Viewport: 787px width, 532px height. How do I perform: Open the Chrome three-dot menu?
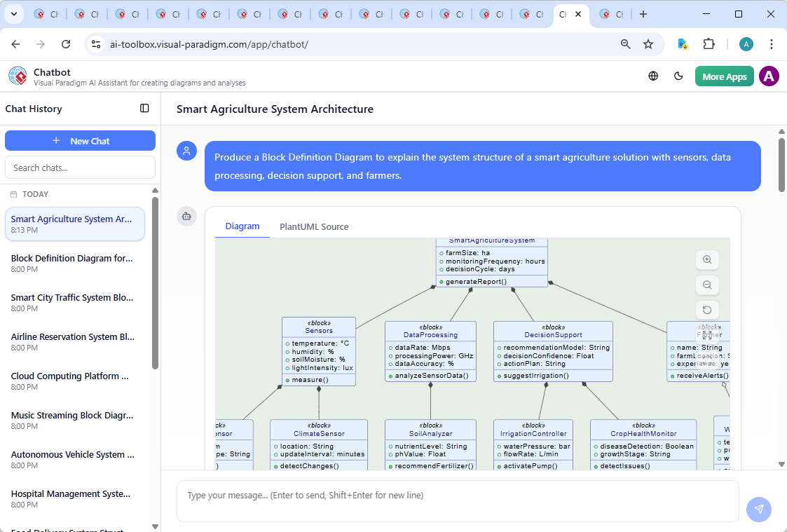(772, 43)
